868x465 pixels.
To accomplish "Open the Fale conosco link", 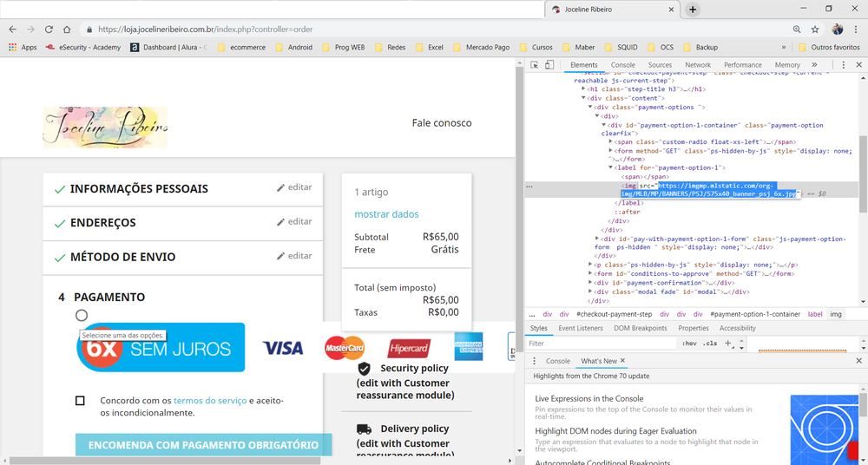I will pos(442,123).
